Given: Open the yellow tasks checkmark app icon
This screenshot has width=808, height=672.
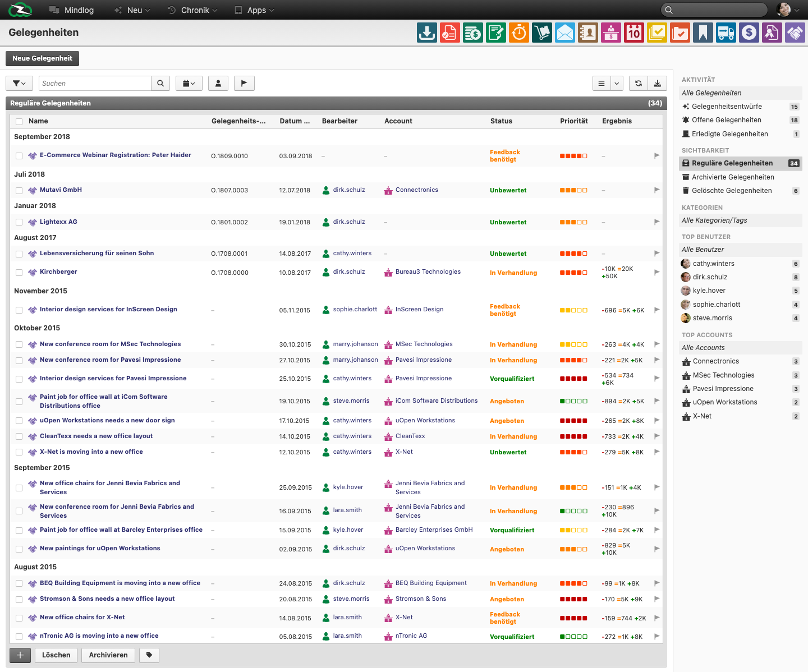Looking at the screenshot, I should coord(657,33).
